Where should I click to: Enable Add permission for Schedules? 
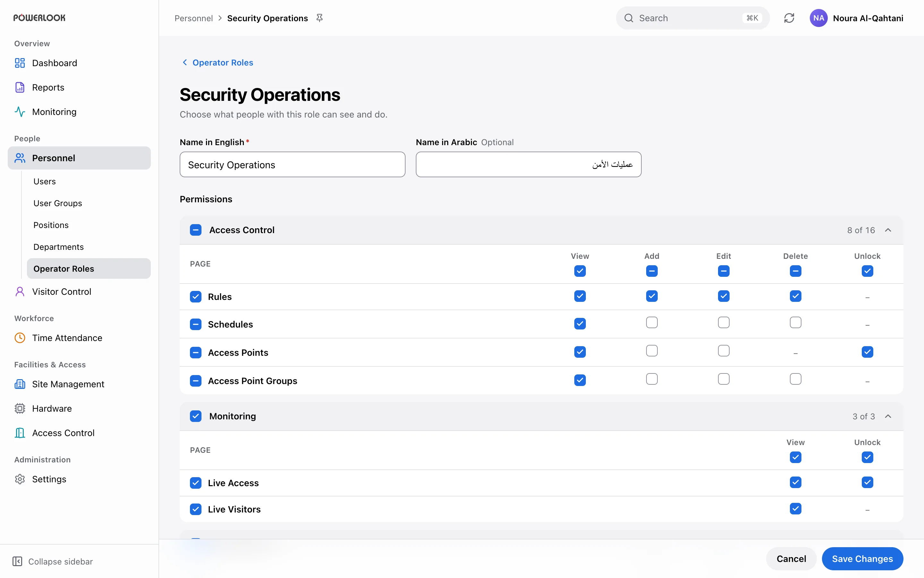[652, 323]
